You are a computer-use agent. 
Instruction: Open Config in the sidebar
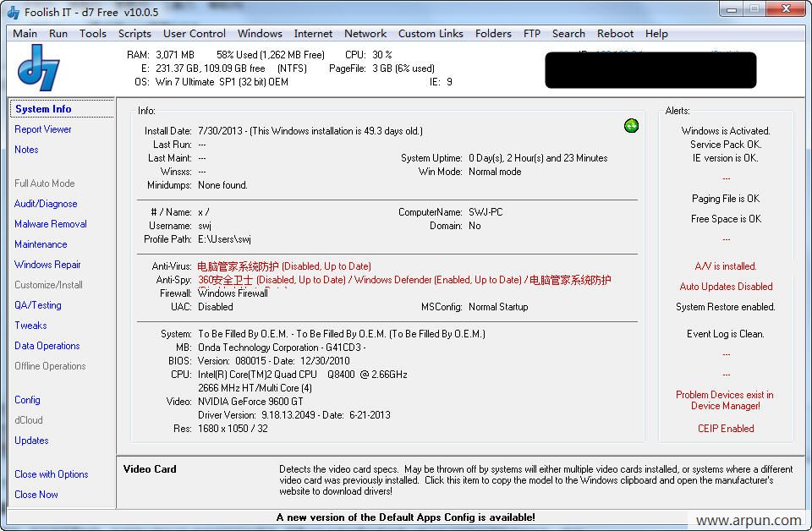coord(27,400)
